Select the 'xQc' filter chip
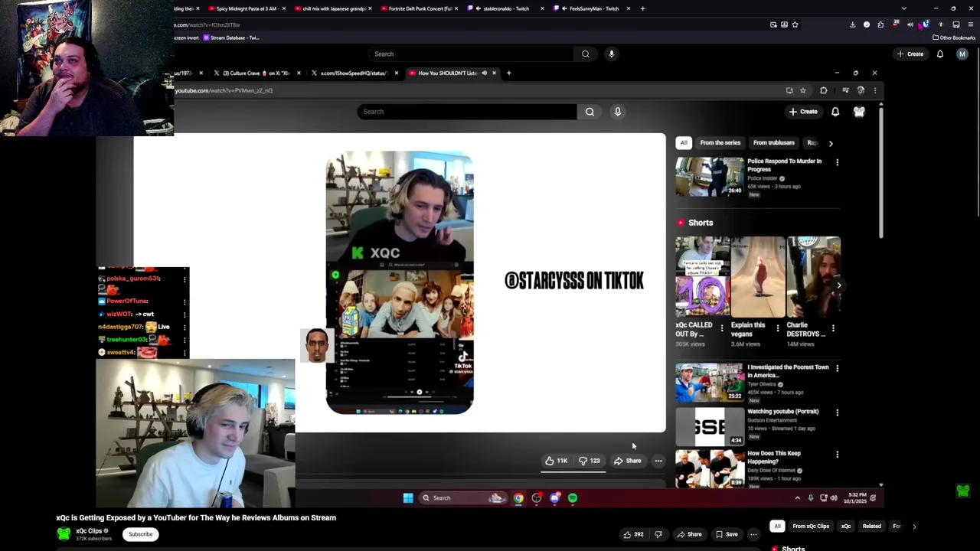The height and width of the screenshot is (551, 980). (846, 526)
